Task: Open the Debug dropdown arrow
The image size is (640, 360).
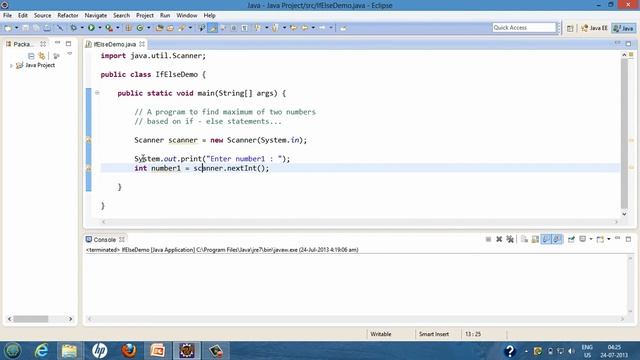Action: click(82, 28)
